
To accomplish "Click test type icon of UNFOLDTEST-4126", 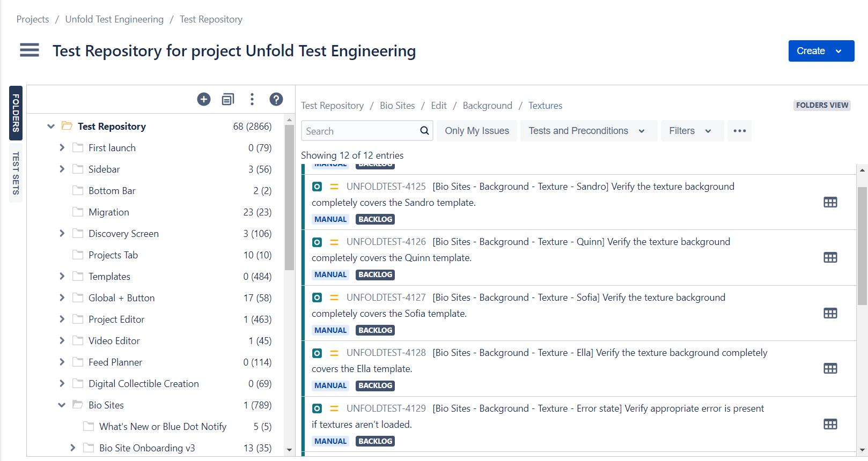I will tap(317, 242).
